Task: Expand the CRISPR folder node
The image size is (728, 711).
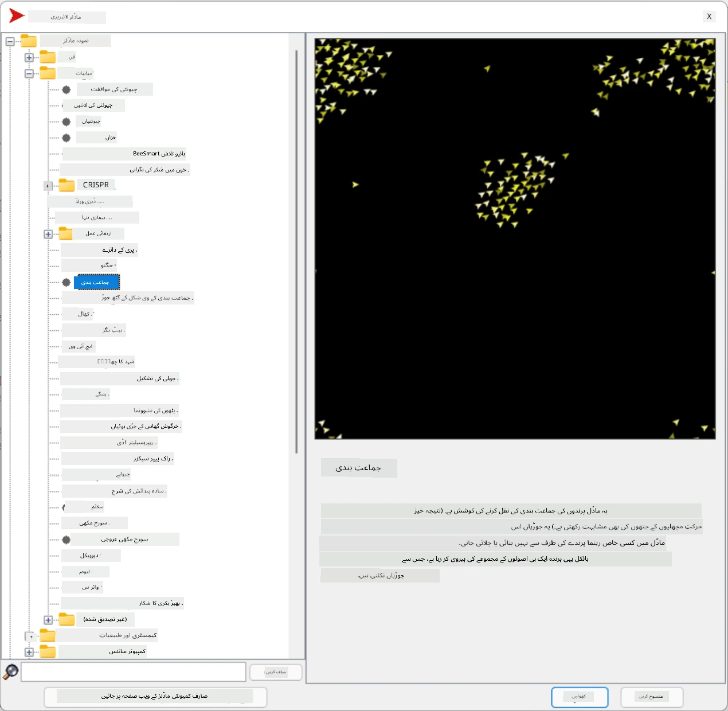Action: 48,186
